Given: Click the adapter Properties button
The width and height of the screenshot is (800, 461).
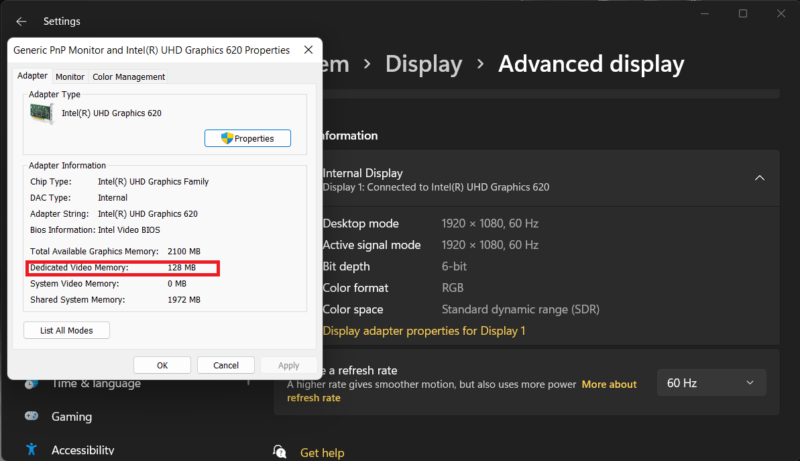Looking at the screenshot, I should pyautogui.click(x=247, y=138).
